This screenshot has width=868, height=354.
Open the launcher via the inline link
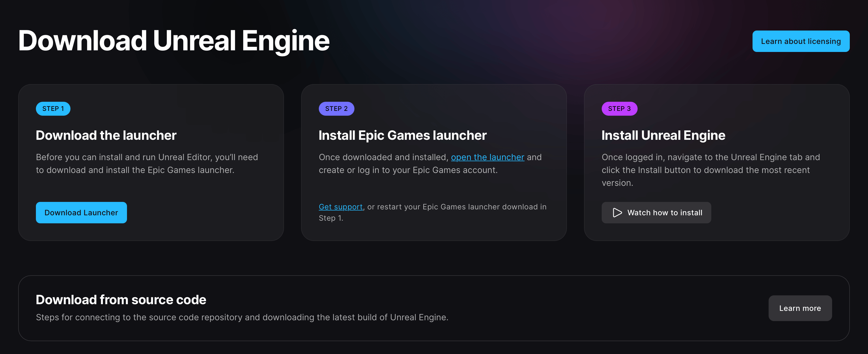(x=487, y=157)
